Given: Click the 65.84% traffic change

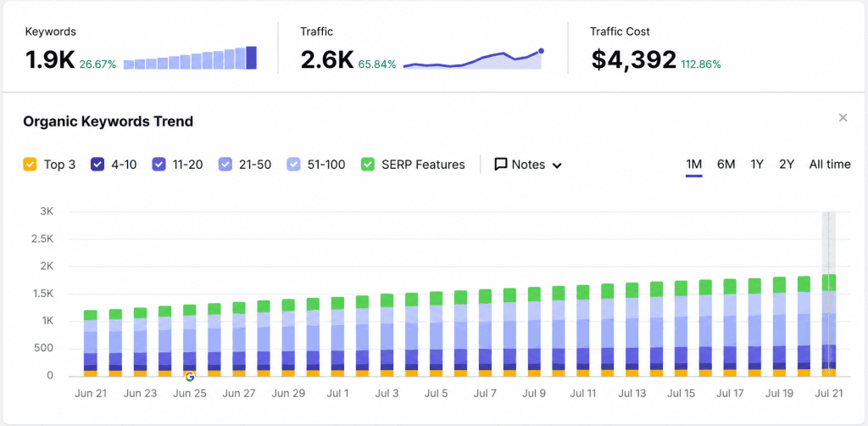Looking at the screenshot, I should 377,64.
